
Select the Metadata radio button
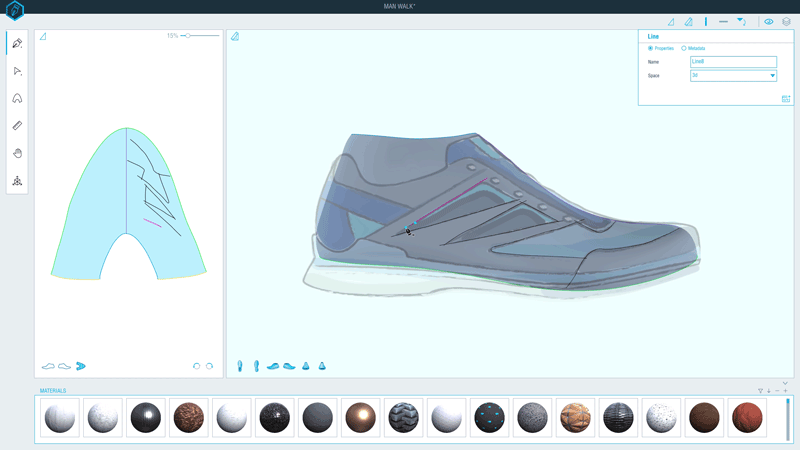684,48
